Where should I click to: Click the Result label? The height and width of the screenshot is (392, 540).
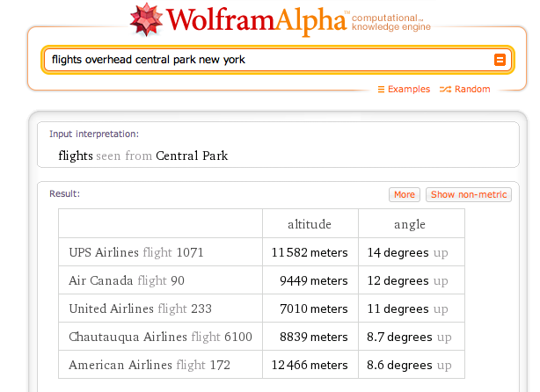[64, 193]
